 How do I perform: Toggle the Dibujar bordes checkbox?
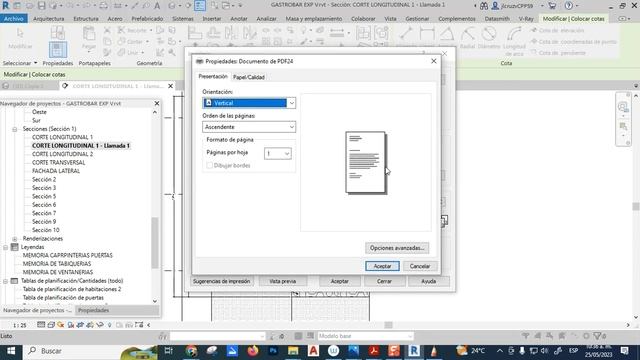(x=209, y=165)
